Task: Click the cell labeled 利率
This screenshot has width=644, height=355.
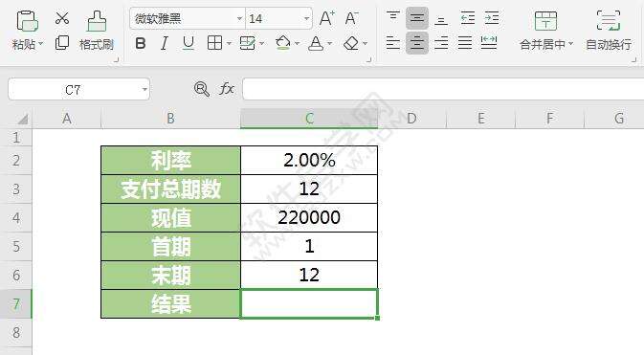Action: click(170, 160)
